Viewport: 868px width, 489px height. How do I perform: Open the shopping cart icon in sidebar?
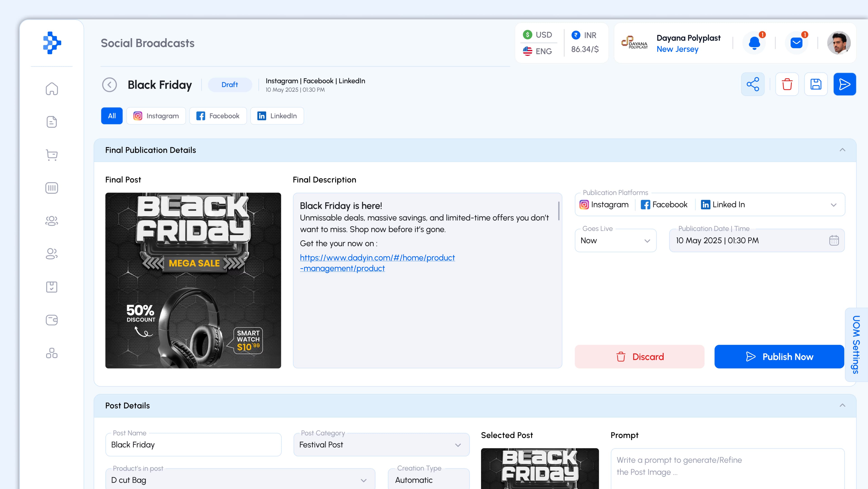click(x=52, y=155)
